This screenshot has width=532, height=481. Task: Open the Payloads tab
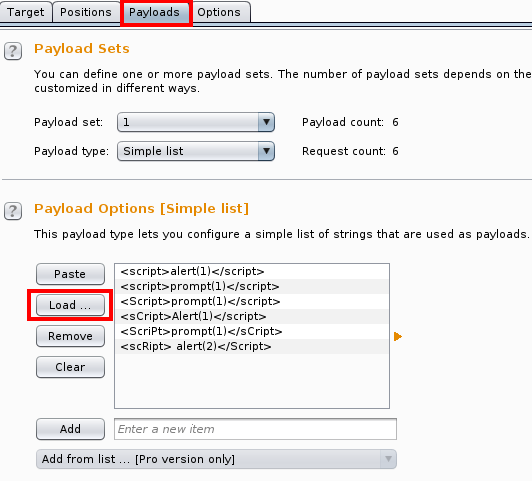coord(154,12)
